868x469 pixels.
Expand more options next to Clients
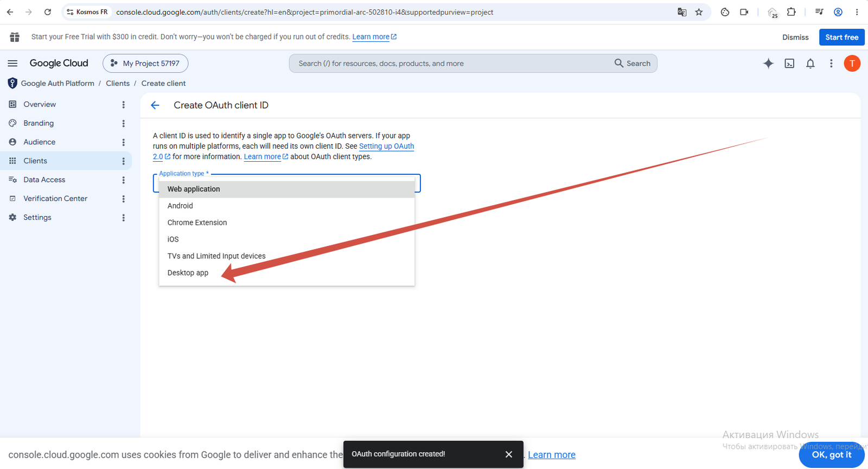pos(124,161)
